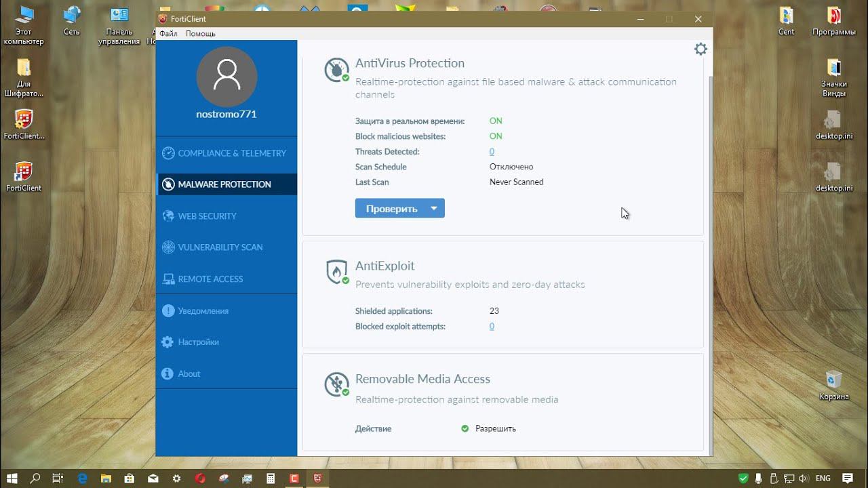868x488 pixels.
Task: Select the Сеть desktop icon
Action: tap(71, 21)
